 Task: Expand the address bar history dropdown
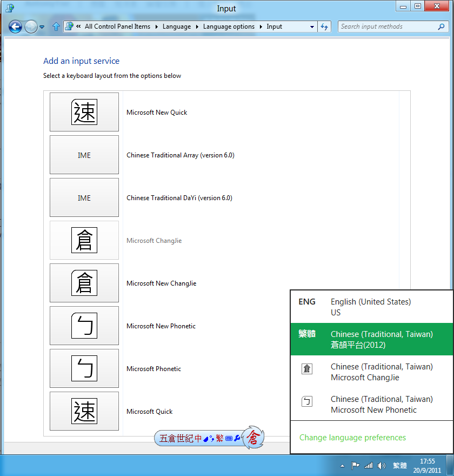pos(312,27)
